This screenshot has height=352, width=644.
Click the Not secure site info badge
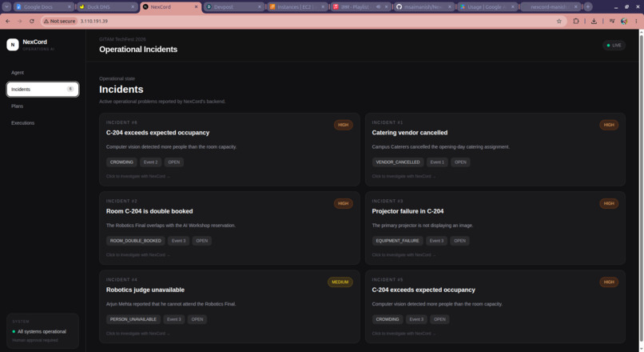coord(60,21)
